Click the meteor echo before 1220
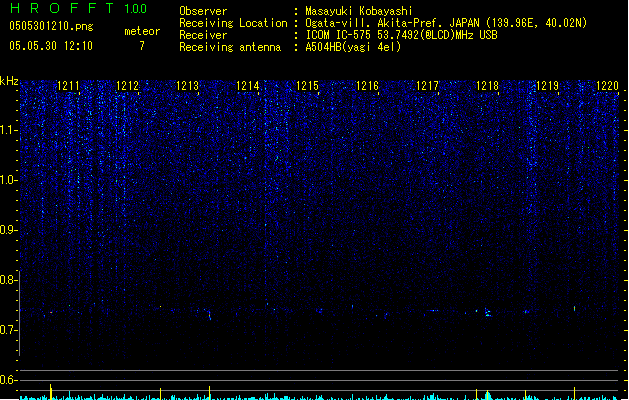Image resolution: width=629 pixels, height=400 pixels. 574,309
